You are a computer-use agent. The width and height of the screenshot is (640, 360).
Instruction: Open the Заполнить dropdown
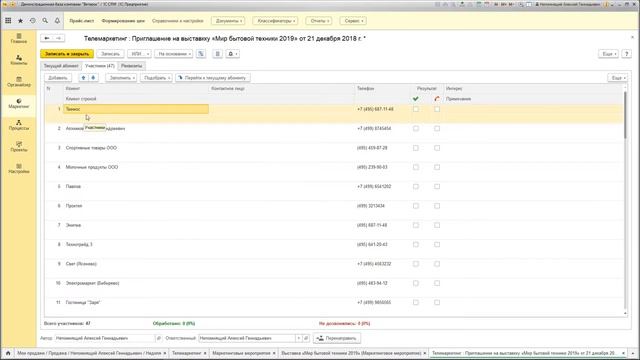121,78
